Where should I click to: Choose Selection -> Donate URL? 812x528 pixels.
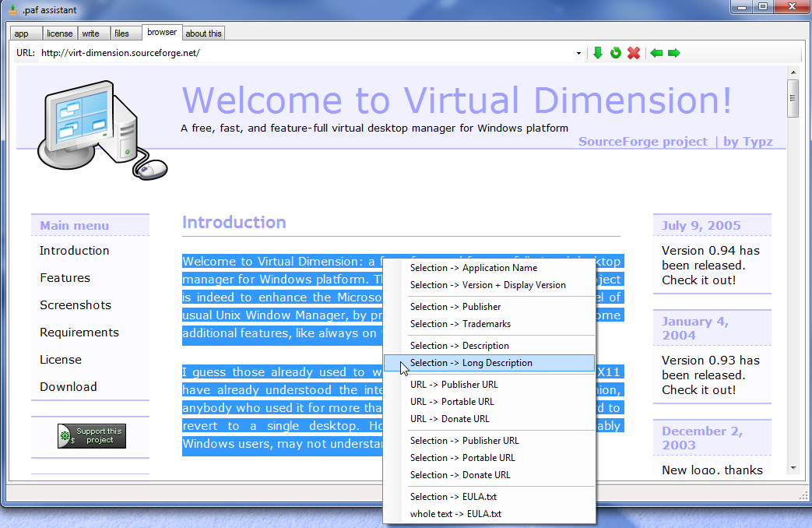[489, 474]
